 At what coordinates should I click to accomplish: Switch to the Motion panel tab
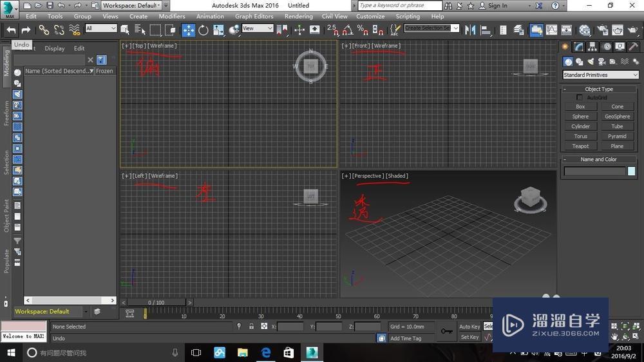pos(607,47)
